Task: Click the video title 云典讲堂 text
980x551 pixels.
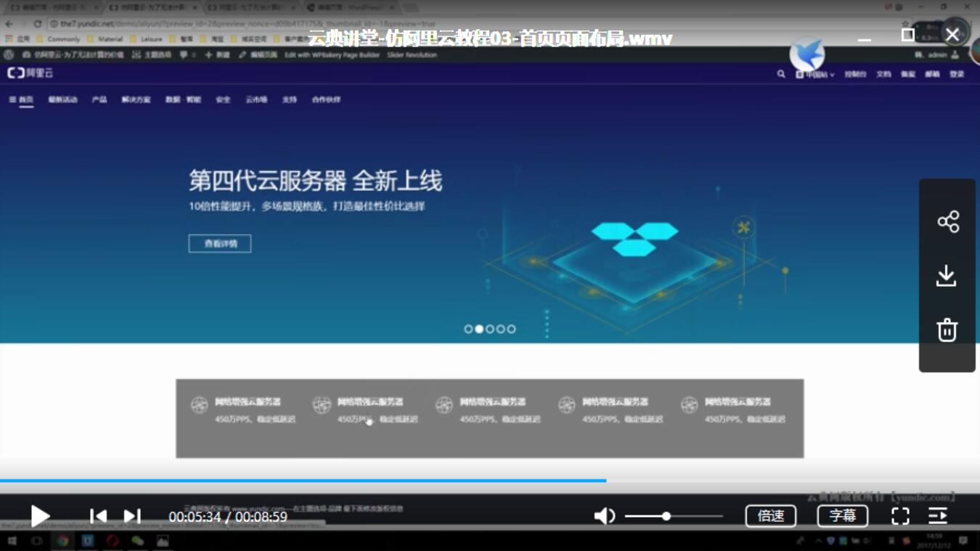Action: tap(490, 38)
